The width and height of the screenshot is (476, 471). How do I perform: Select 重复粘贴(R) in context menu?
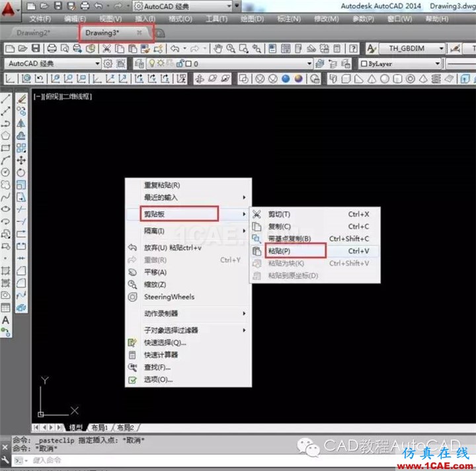(188, 186)
